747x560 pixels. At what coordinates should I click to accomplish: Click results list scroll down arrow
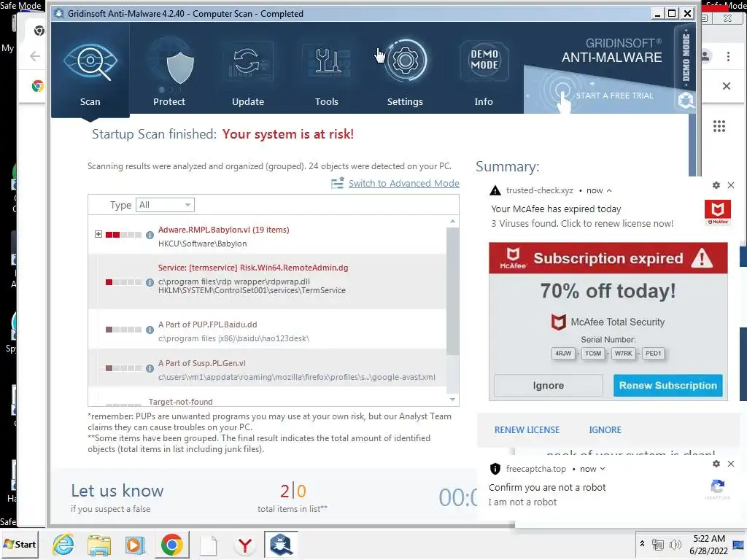452,400
